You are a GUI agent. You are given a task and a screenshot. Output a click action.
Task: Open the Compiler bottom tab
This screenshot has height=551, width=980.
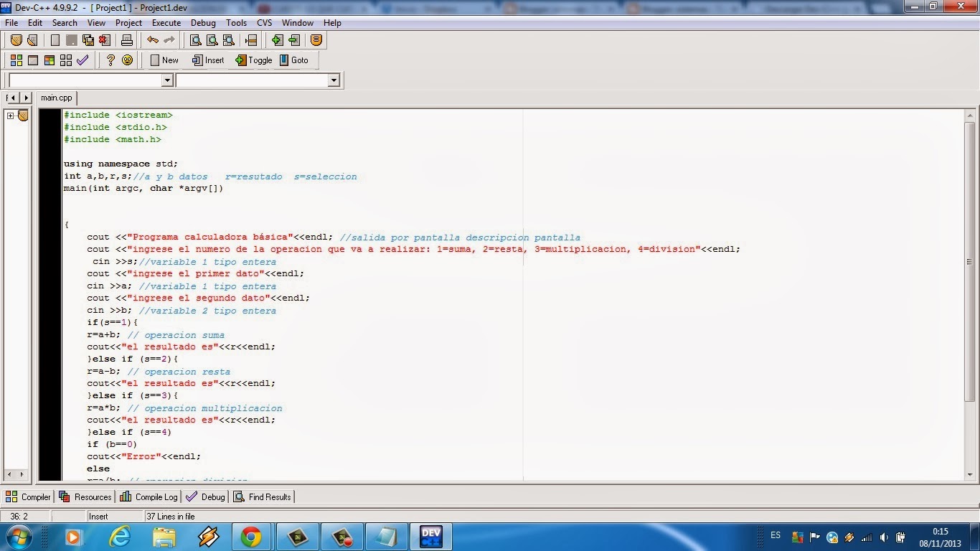click(x=29, y=496)
